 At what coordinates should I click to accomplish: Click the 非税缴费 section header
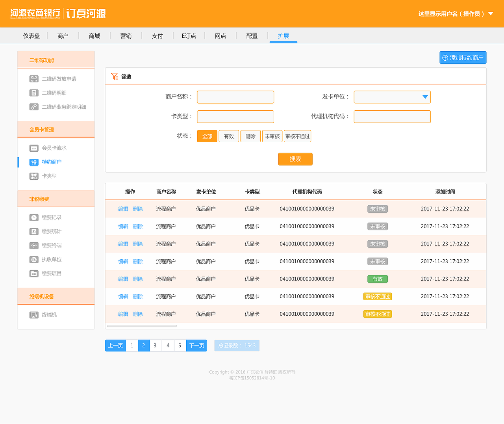56,199
